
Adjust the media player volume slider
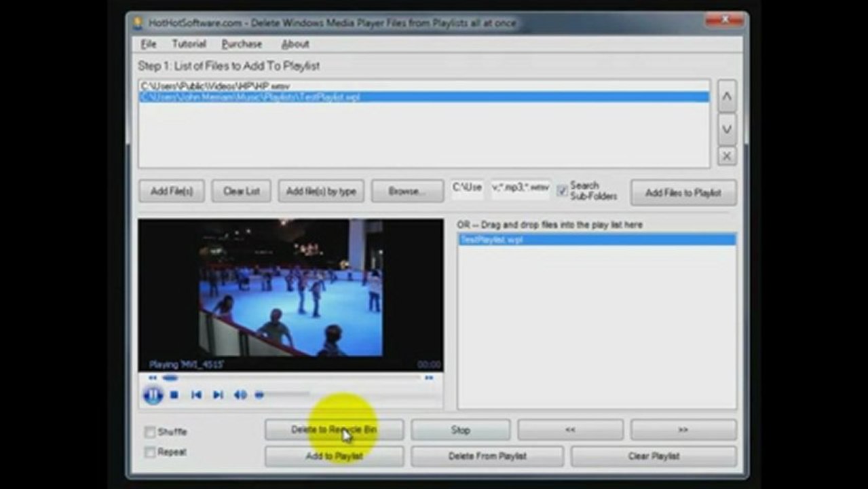click(282, 395)
